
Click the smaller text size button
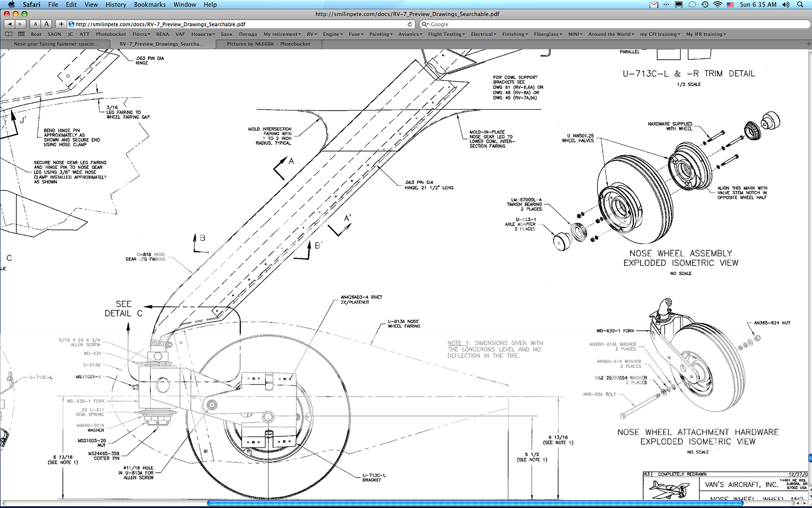click(35, 24)
